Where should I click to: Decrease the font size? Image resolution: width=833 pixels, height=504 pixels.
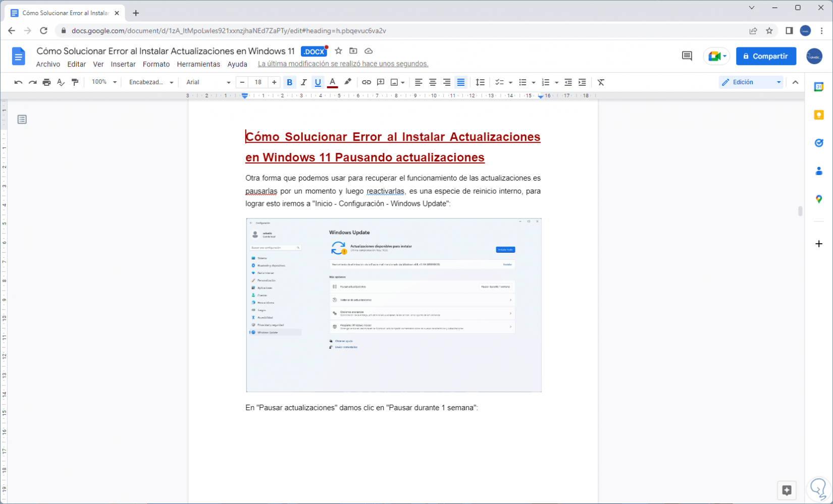(x=242, y=82)
